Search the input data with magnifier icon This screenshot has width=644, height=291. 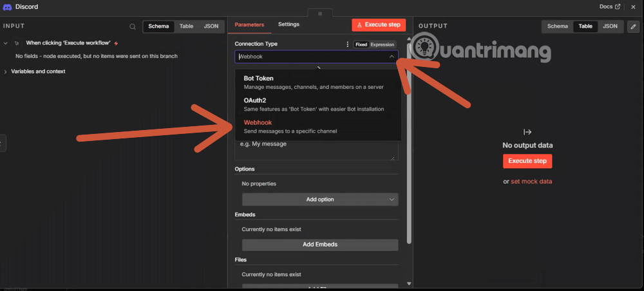point(133,26)
